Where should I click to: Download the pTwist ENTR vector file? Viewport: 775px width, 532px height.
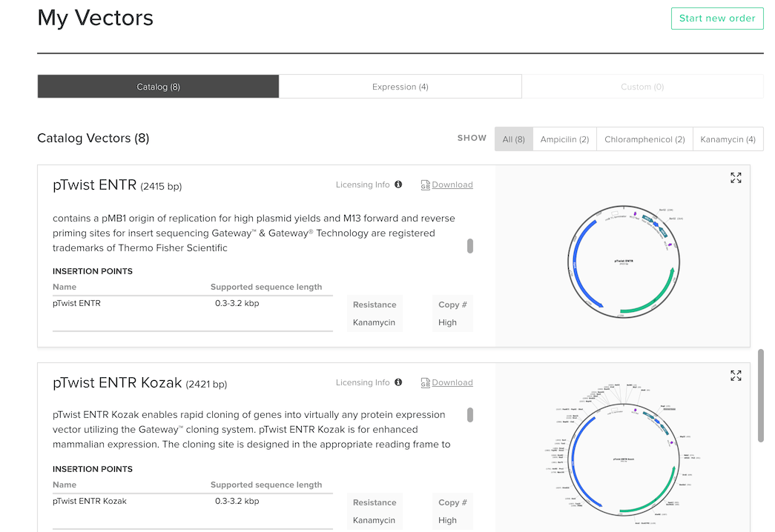pos(452,185)
